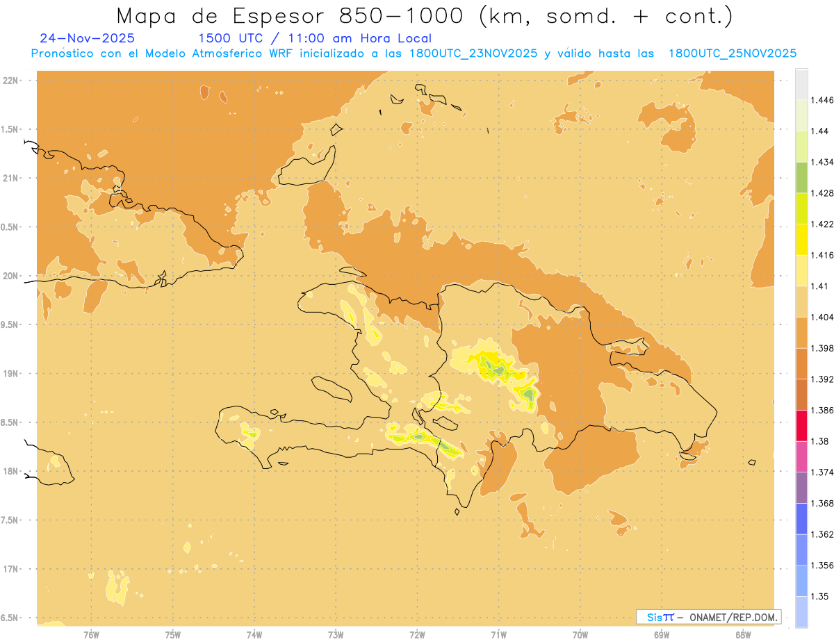The height and width of the screenshot is (644, 834).
Task: Click the legend value 1.398
Action: point(821,348)
